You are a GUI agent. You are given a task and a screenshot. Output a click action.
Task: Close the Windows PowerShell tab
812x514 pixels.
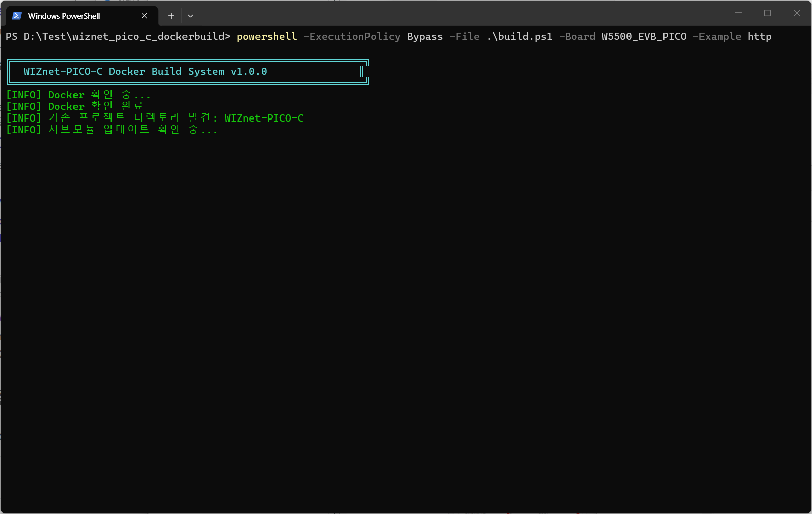pyautogui.click(x=144, y=16)
